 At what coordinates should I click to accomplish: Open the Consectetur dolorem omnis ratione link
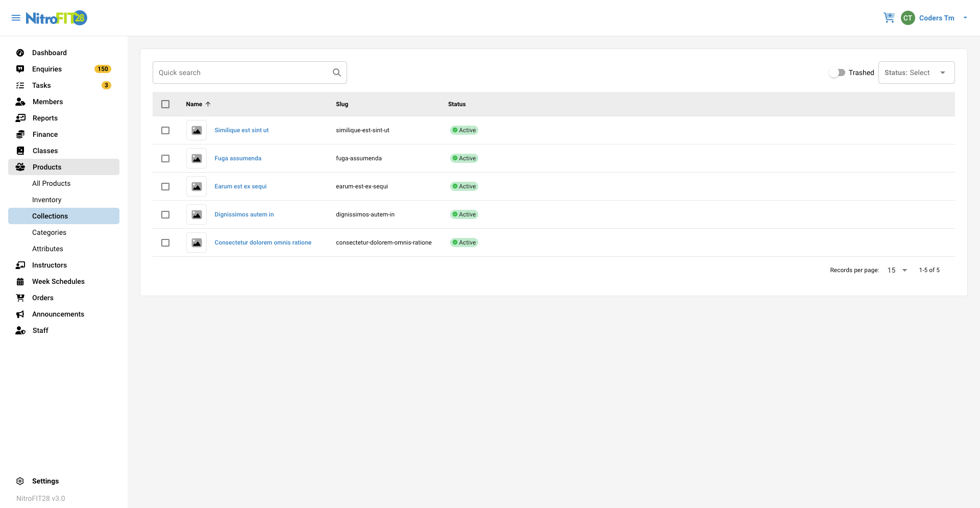pos(262,243)
